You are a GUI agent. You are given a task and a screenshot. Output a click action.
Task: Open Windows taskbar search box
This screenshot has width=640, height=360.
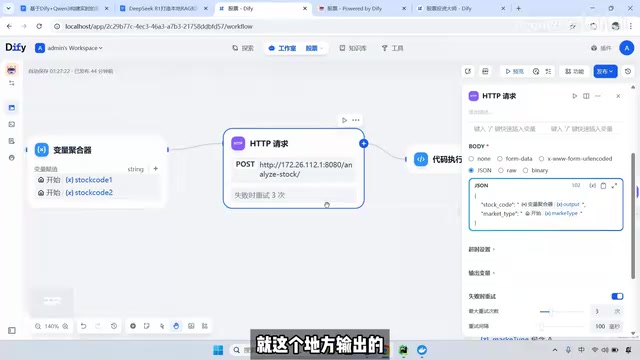coord(242,350)
